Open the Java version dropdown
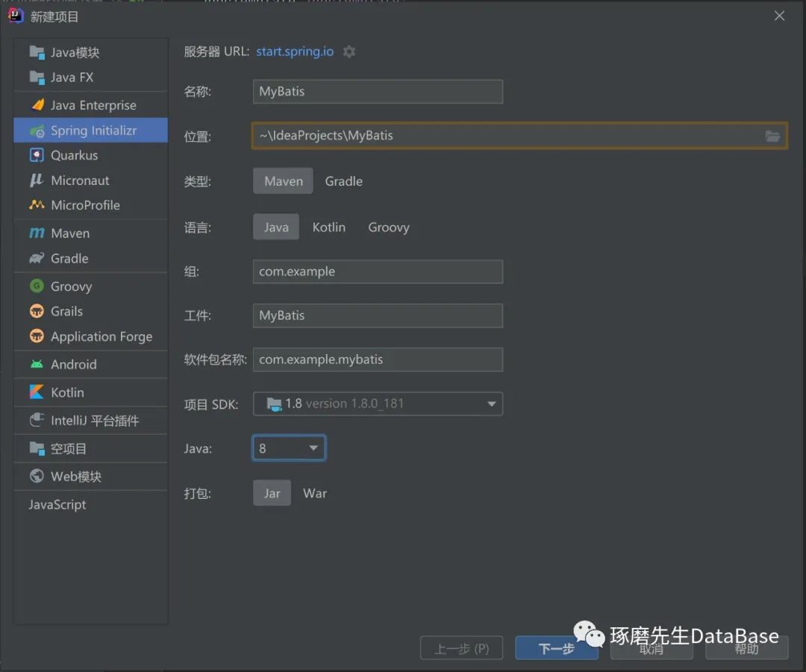 click(289, 448)
